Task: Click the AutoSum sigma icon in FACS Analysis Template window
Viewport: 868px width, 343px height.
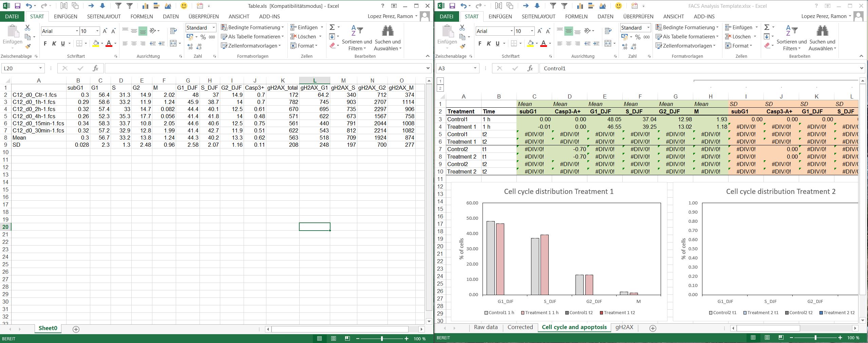Action: click(767, 27)
